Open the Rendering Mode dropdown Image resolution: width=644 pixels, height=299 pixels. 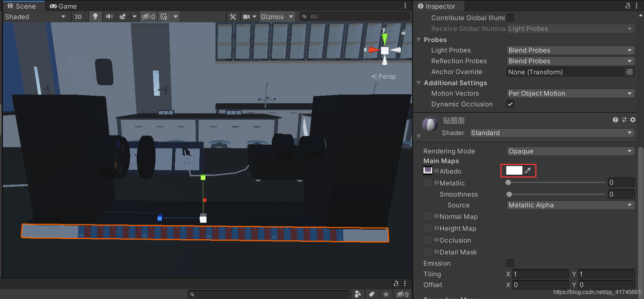(570, 151)
